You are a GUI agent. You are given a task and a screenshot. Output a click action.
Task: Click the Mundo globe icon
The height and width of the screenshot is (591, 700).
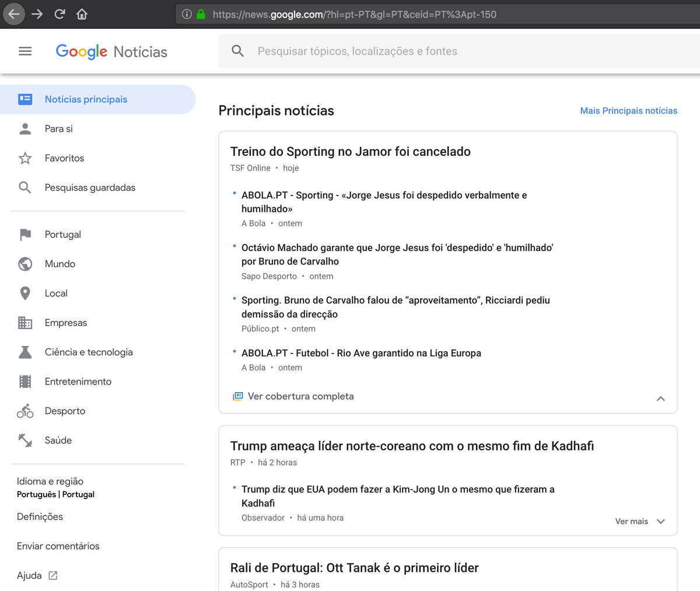[x=25, y=264]
